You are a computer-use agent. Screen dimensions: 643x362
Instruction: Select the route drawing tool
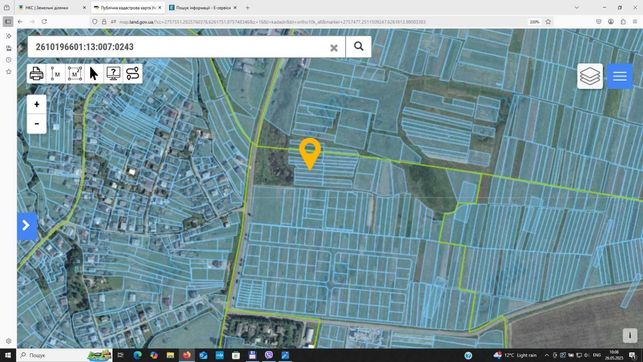coord(132,74)
